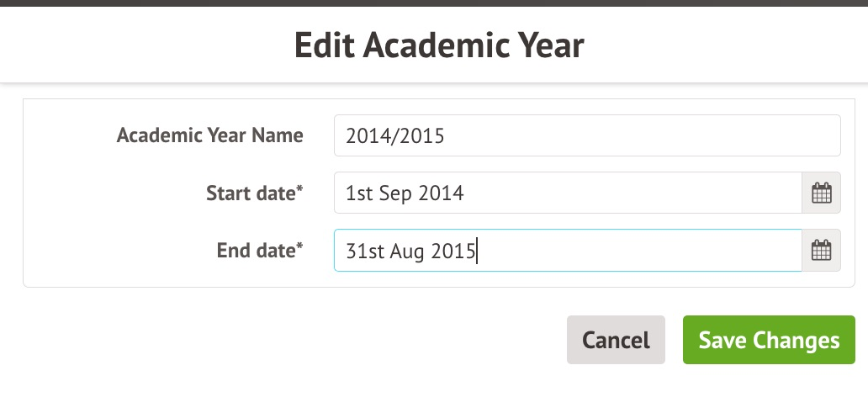
Task: Click the 1st Sep 2014 date text
Action: click(x=405, y=193)
